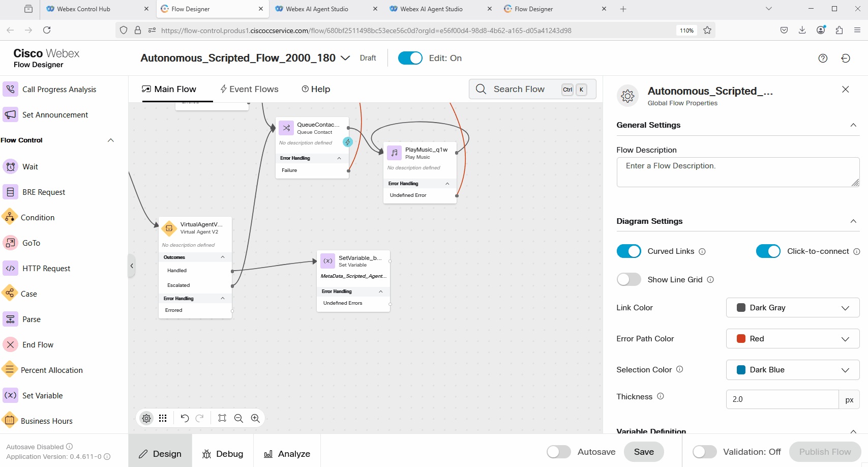This screenshot has height=467, width=868.
Task: Click the Flow Description text field
Action: click(x=737, y=172)
